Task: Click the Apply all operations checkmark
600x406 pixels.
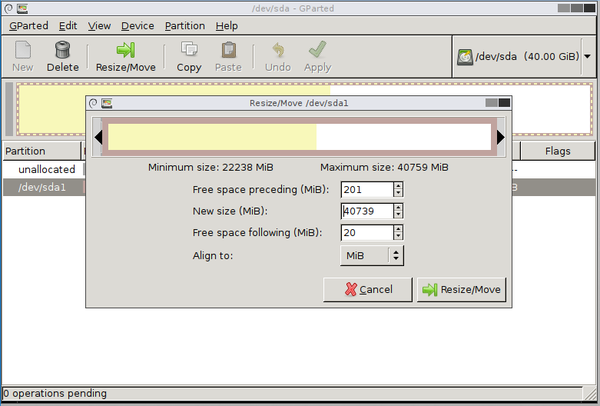Action: (318, 50)
